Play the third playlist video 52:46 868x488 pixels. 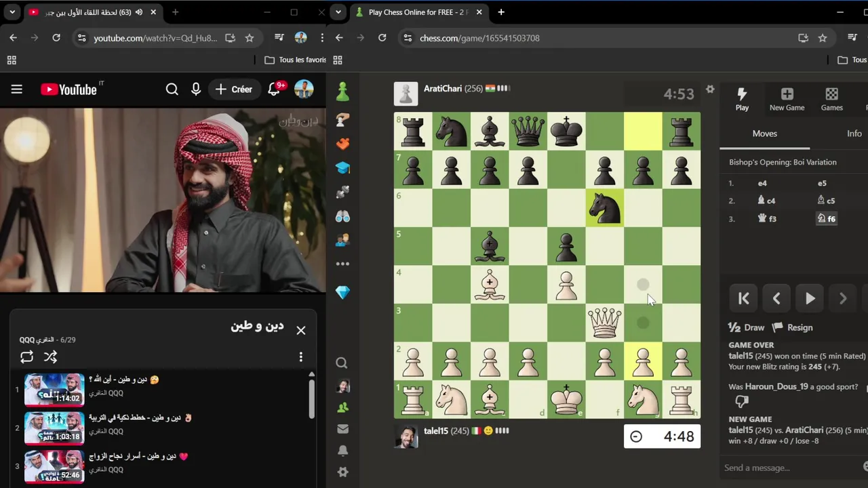click(x=54, y=466)
